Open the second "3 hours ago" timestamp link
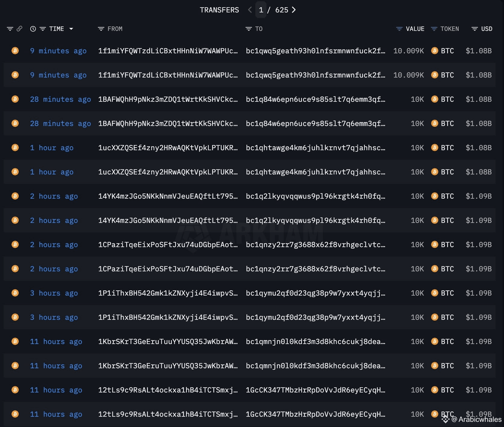Viewport: 504px width, 427px height. point(54,317)
